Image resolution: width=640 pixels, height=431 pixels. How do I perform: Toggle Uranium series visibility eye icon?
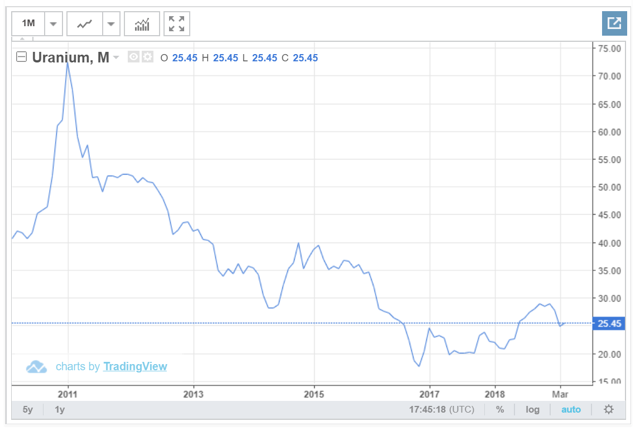(133, 57)
